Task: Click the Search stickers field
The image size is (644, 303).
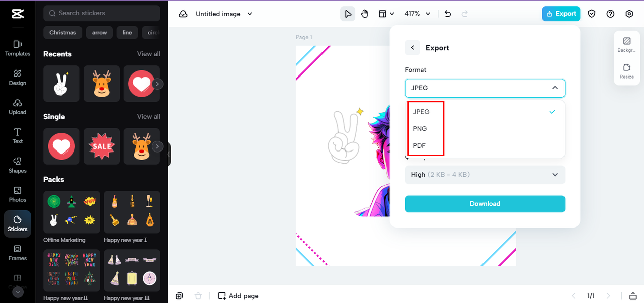Action: [x=102, y=13]
